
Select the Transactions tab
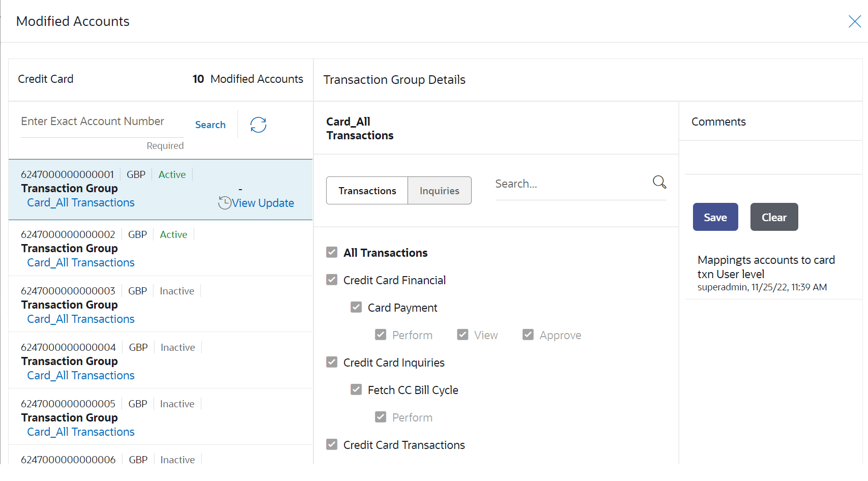click(367, 191)
